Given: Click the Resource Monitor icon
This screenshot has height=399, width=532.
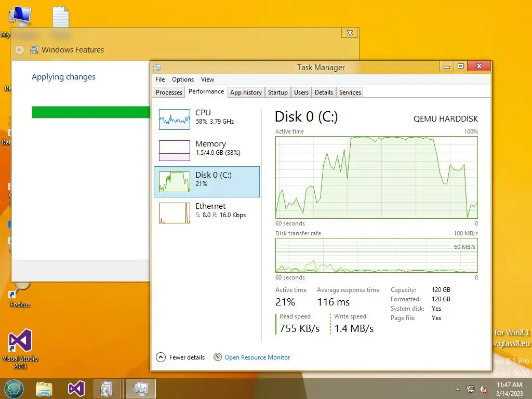Looking at the screenshot, I should [x=218, y=357].
